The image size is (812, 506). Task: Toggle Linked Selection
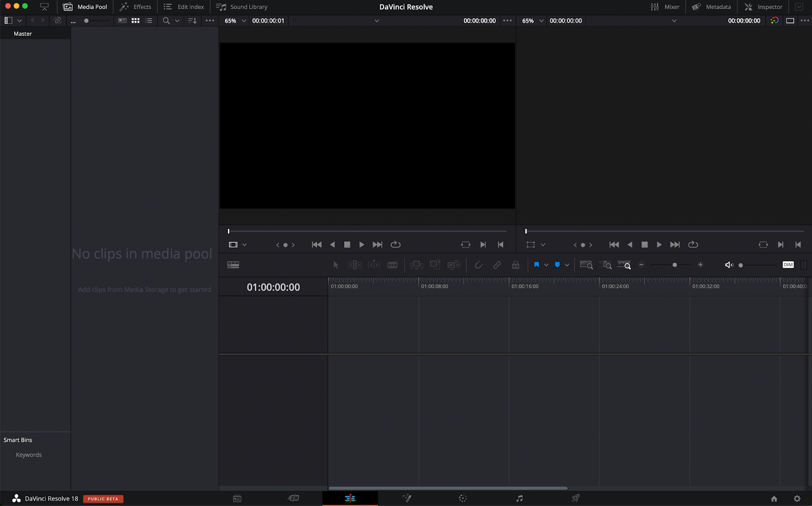click(497, 265)
